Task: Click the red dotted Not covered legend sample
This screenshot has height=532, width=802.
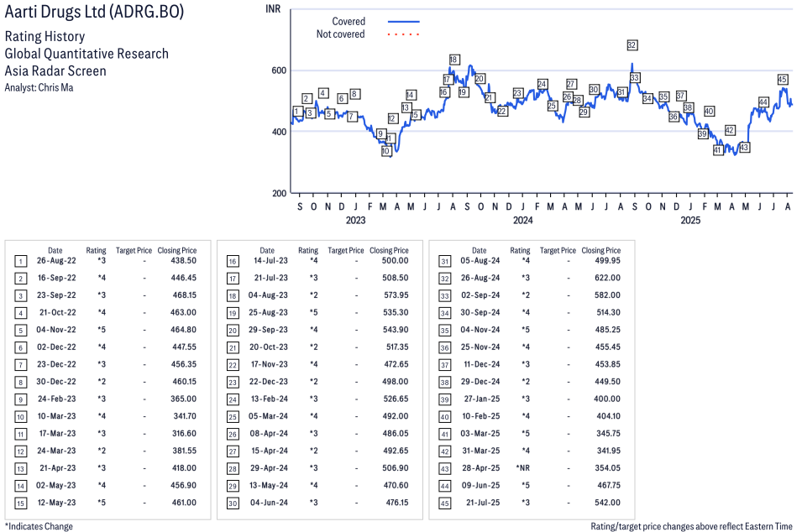Action: pos(404,34)
